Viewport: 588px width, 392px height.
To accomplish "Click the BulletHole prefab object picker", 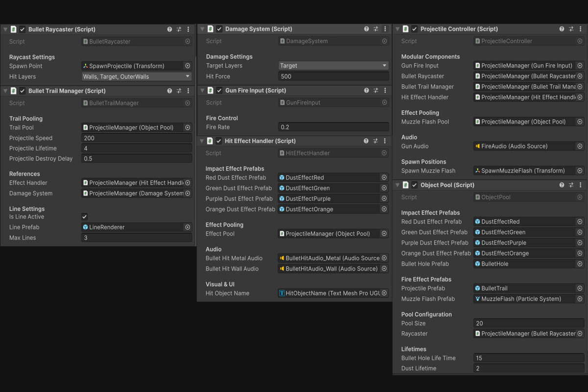I will (x=581, y=264).
